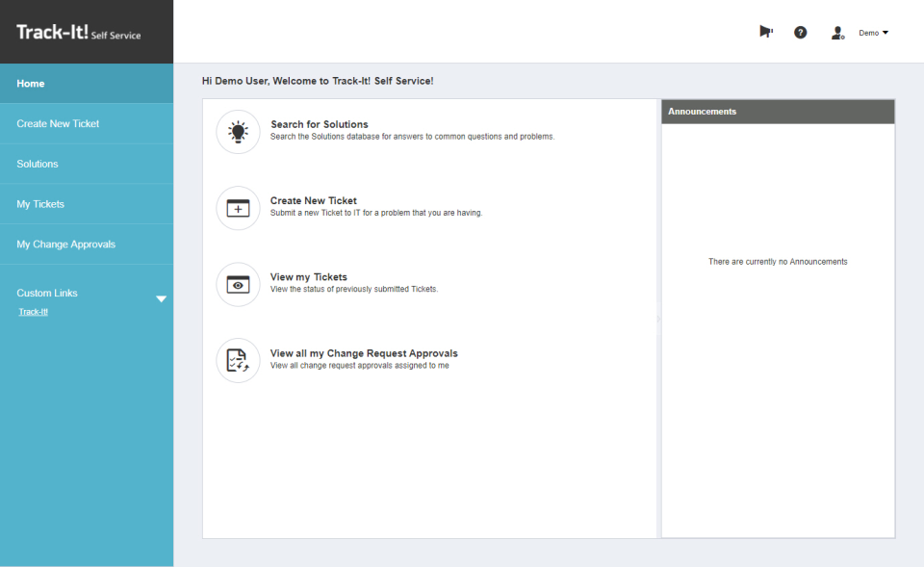The width and height of the screenshot is (924, 567).
Task: Click the eye icon beside View my Tickets
Action: coord(238,284)
